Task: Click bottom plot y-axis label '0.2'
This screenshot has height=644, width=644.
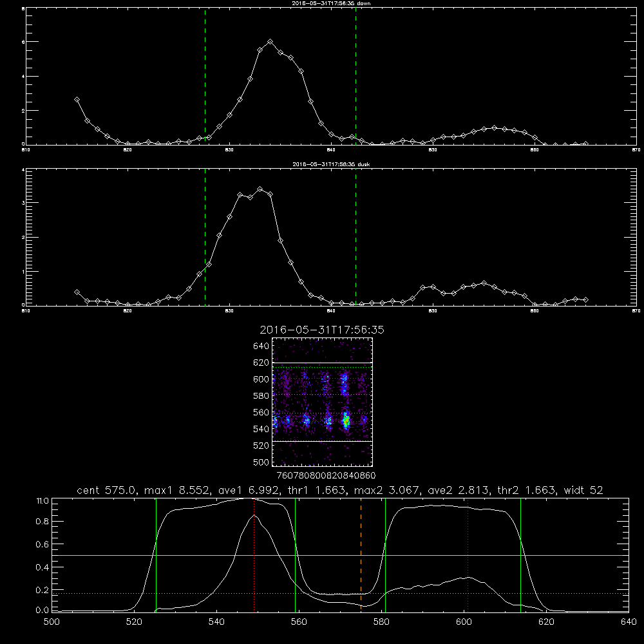Action: [x=43, y=590]
